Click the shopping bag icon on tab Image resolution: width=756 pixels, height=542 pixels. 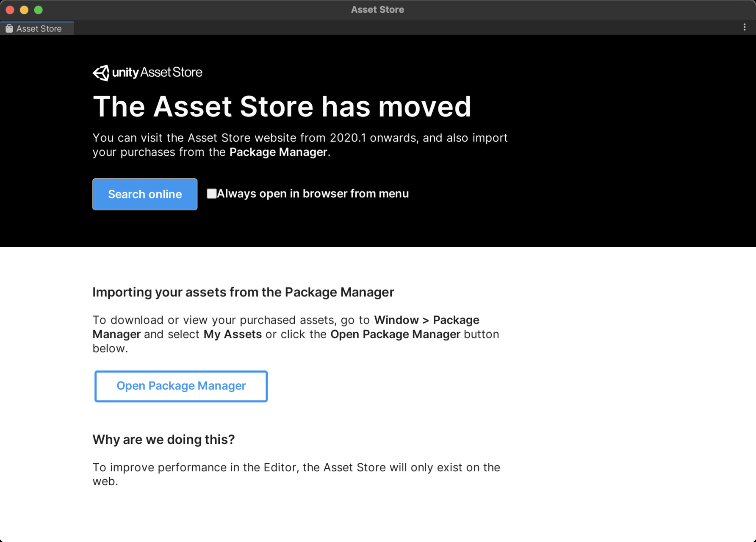(x=9, y=28)
